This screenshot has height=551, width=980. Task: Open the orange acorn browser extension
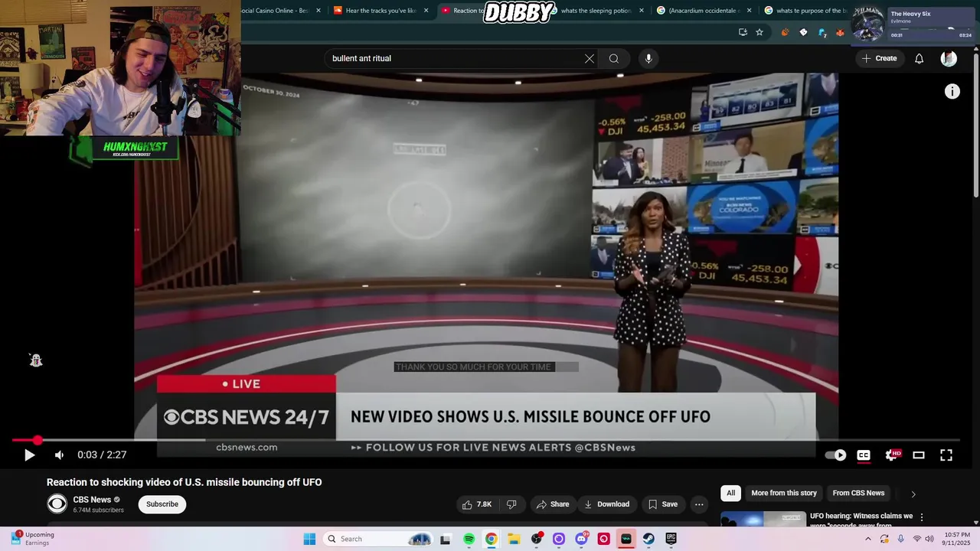(x=785, y=32)
